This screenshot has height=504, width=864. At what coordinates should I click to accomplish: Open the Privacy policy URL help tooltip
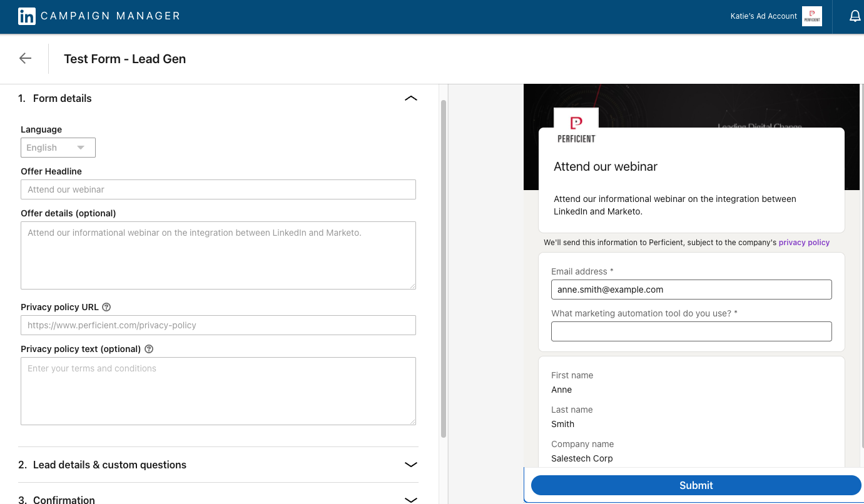pos(106,306)
